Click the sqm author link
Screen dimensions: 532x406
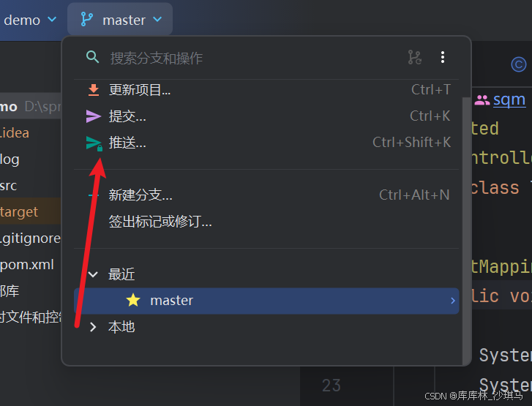[509, 99]
